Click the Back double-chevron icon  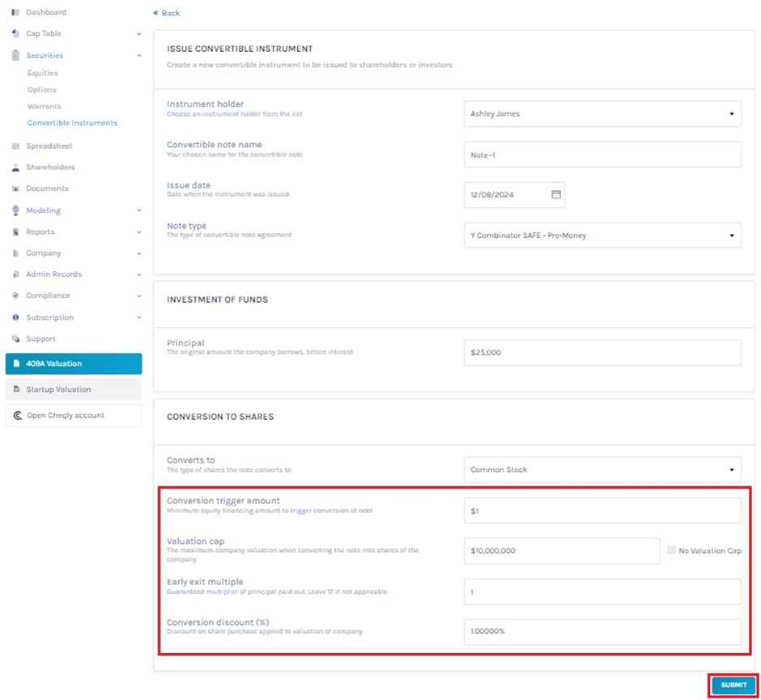[x=155, y=13]
